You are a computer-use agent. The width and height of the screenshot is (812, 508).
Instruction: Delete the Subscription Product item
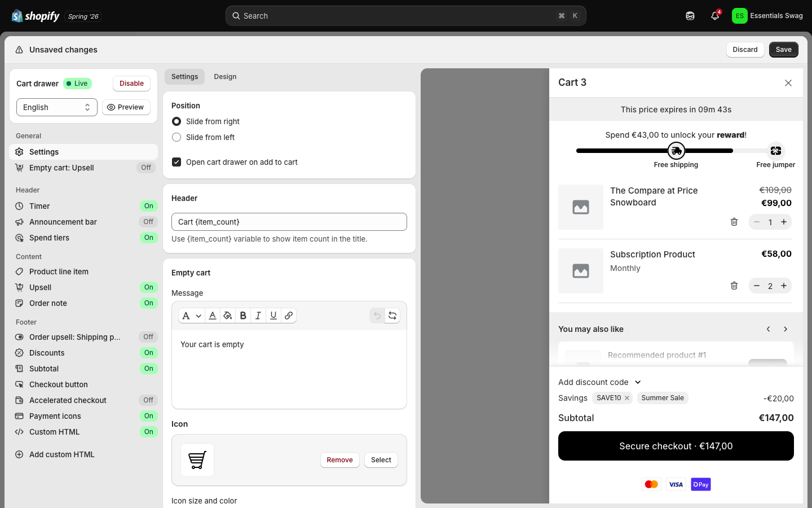pyautogui.click(x=734, y=286)
